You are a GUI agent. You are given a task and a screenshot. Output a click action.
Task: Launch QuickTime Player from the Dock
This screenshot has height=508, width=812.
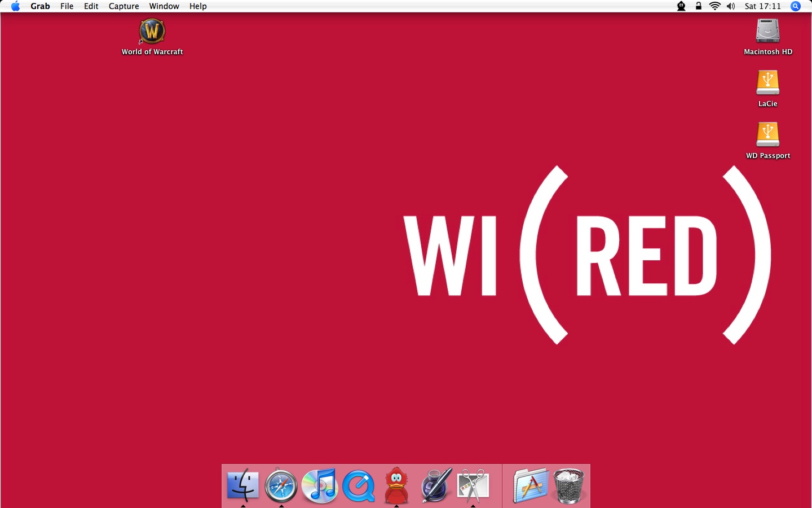tap(359, 485)
